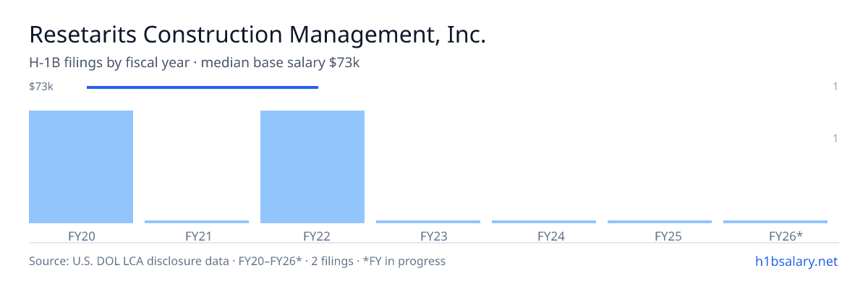
Task: Click the H-1B filings subtitle text
Action: coord(195,63)
